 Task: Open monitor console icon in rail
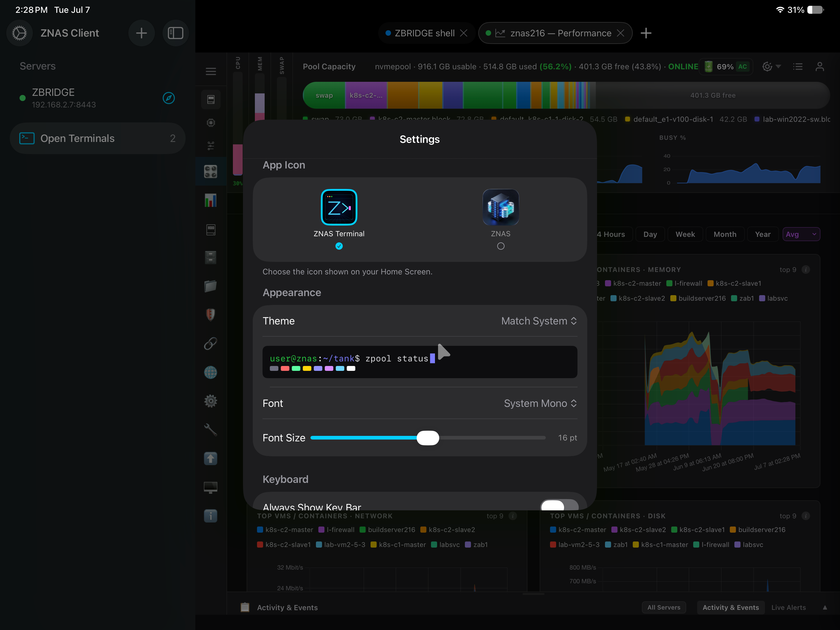coord(211,487)
